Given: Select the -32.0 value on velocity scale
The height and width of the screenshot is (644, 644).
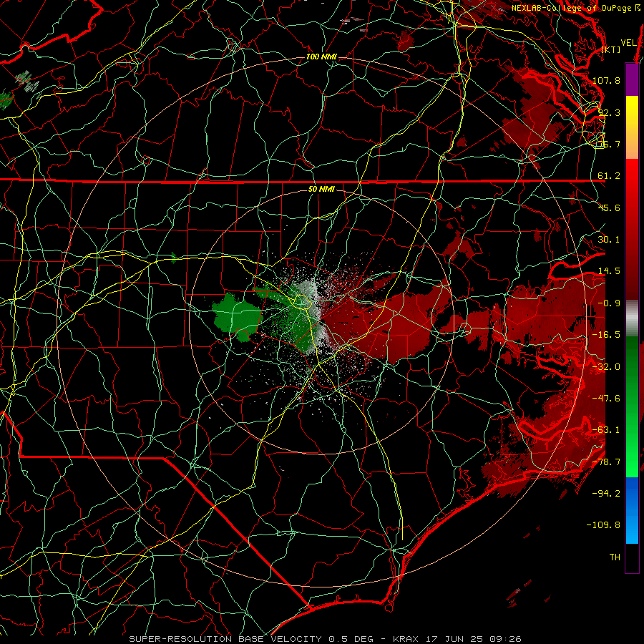Looking at the screenshot, I should click(606, 367).
